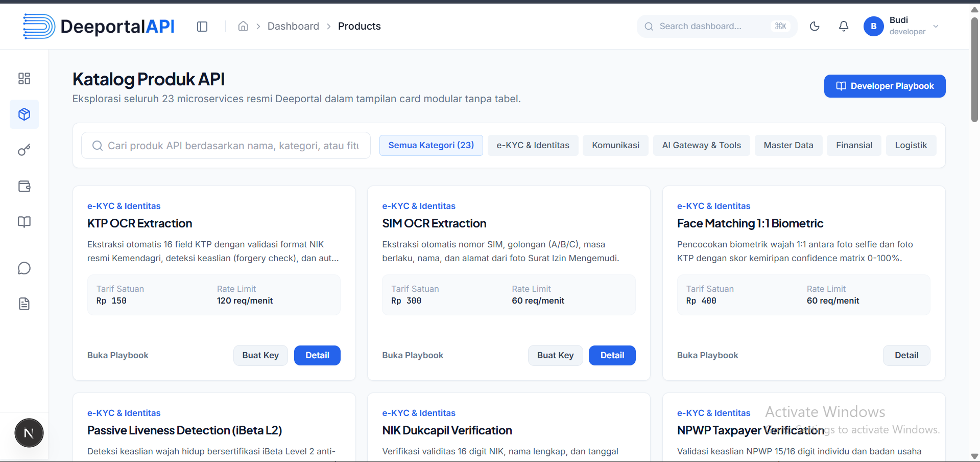This screenshot has width=980, height=462.
Task: Filter by e-KYC & Identitas category chip
Action: tap(533, 145)
